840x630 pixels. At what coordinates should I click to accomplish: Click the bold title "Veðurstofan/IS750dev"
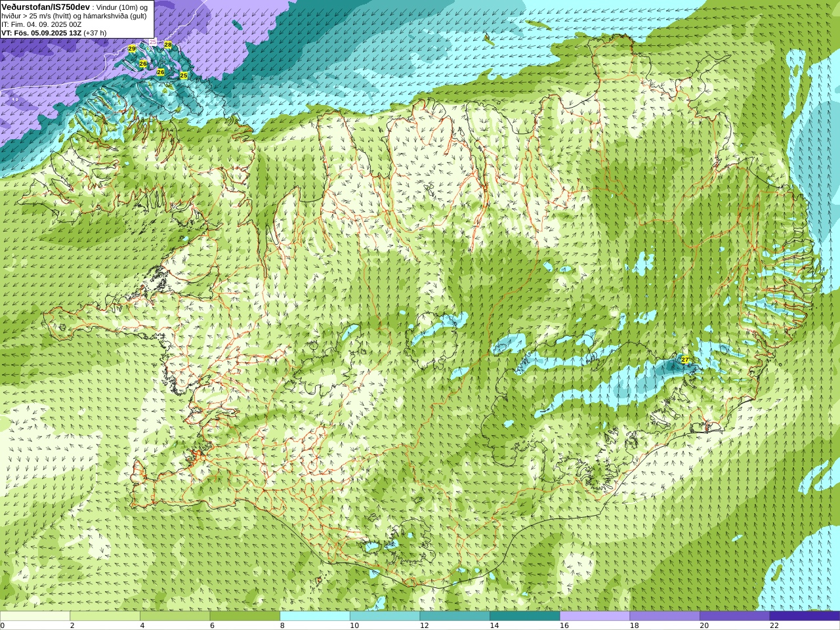pos(45,7)
